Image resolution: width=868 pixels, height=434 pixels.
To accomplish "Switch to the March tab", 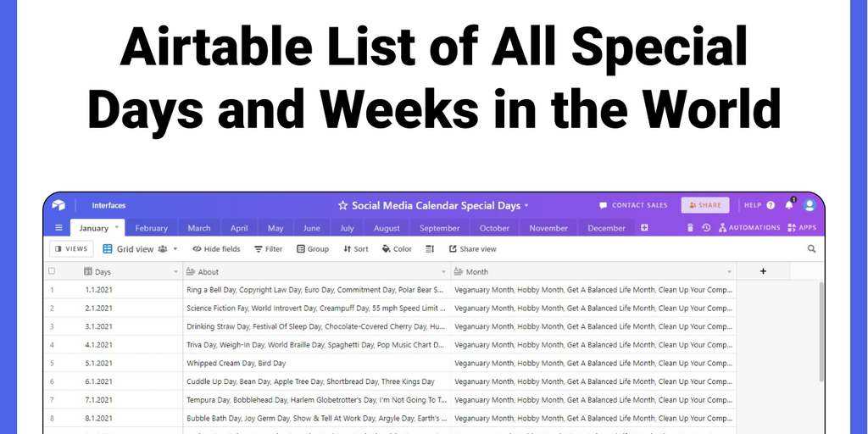I will click(x=198, y=228).
